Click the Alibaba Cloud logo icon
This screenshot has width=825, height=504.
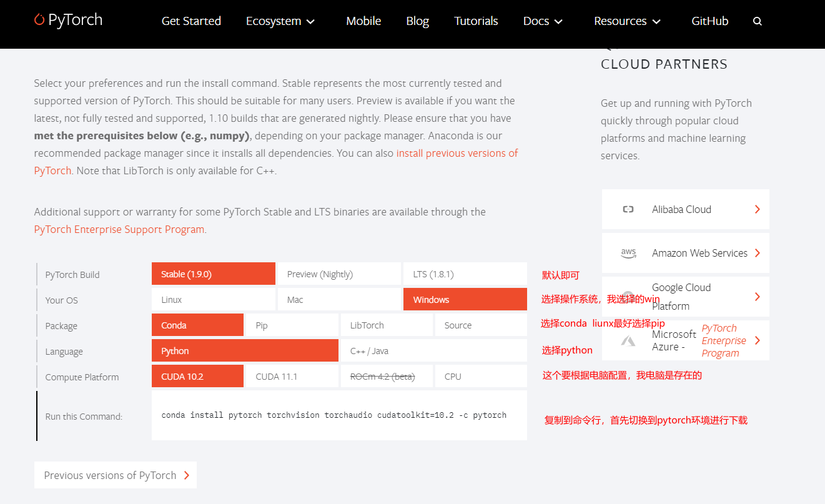628,209
